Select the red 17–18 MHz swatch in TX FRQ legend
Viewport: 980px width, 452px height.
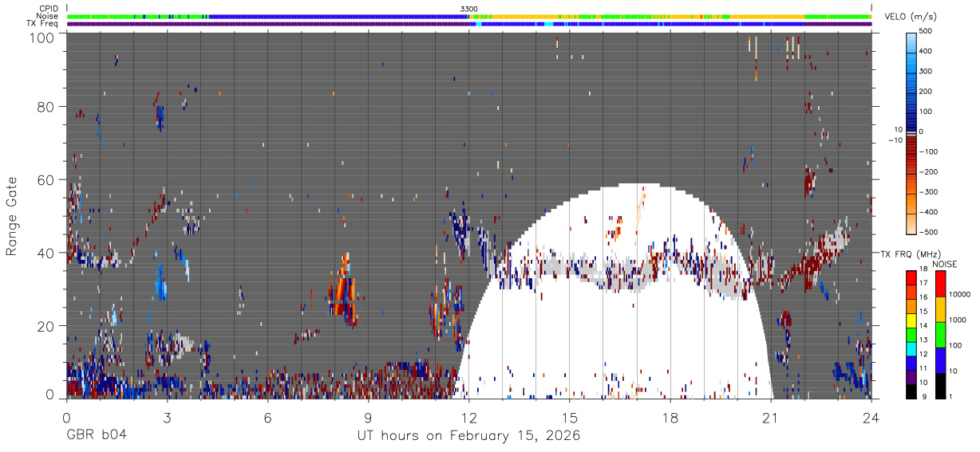click(x=912, y=277)
